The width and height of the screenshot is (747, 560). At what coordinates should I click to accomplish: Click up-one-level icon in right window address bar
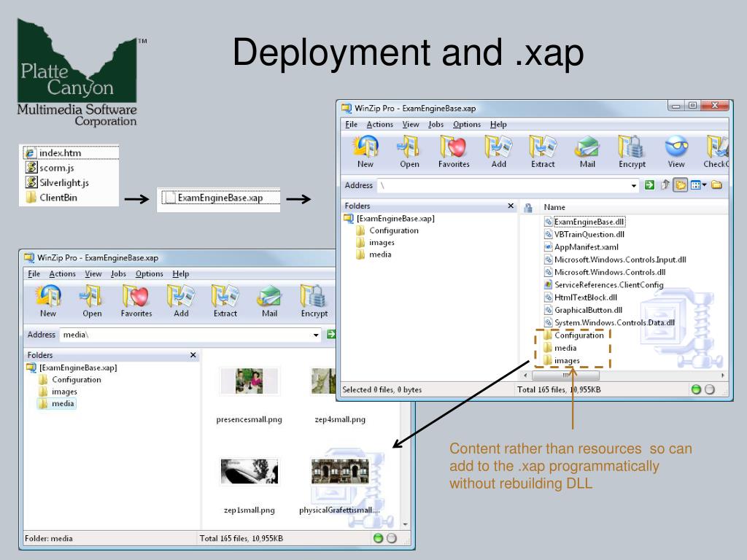tap(665, 184)
